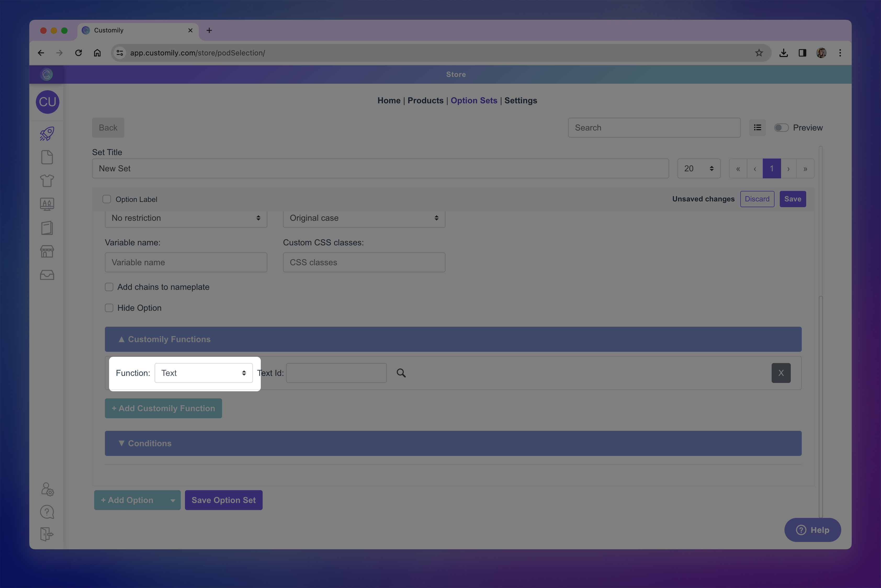881x588 pixels.
Task: Click the Variable name input field
Action: coord(186,262)
